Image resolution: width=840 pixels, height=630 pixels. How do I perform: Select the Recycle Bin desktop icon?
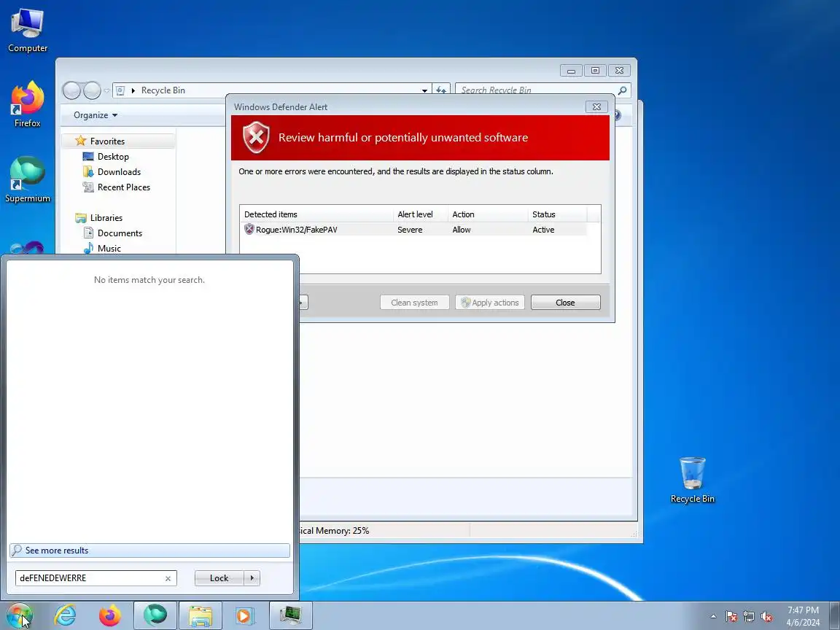click(692, 480)
